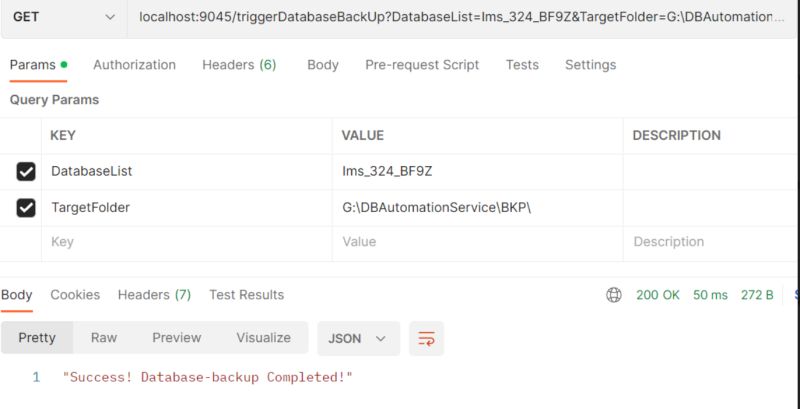
Task: Open the Test Results tab
Action: 246,295
